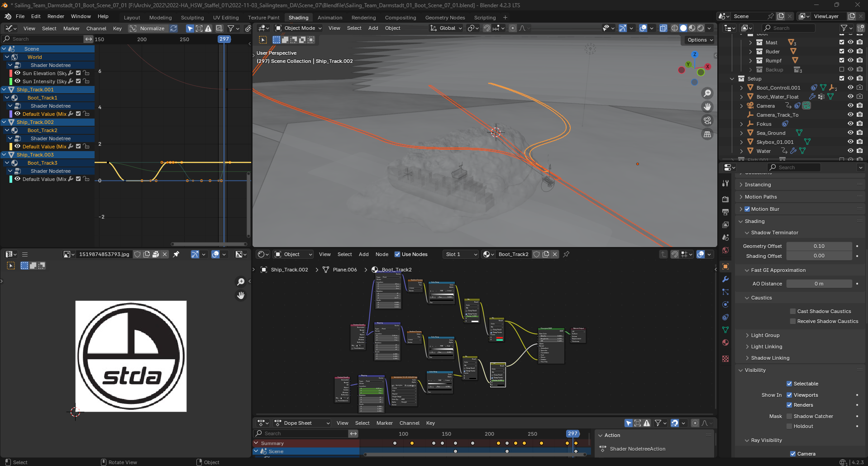Open the Window menu
Viewport: 868px width, 466px height.
coord(81,16)
